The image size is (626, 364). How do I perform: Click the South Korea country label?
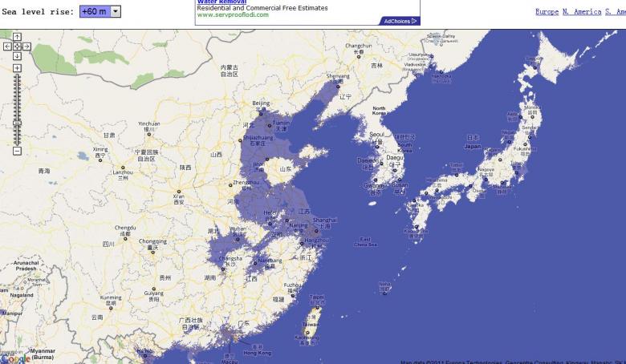click(404, 148)
